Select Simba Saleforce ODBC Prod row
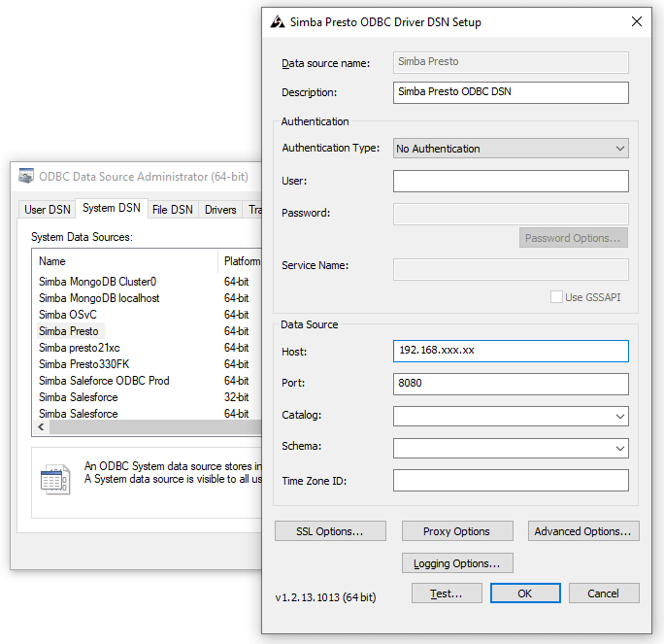The width and height of the screenshot is (664, 644). (104, 381)
